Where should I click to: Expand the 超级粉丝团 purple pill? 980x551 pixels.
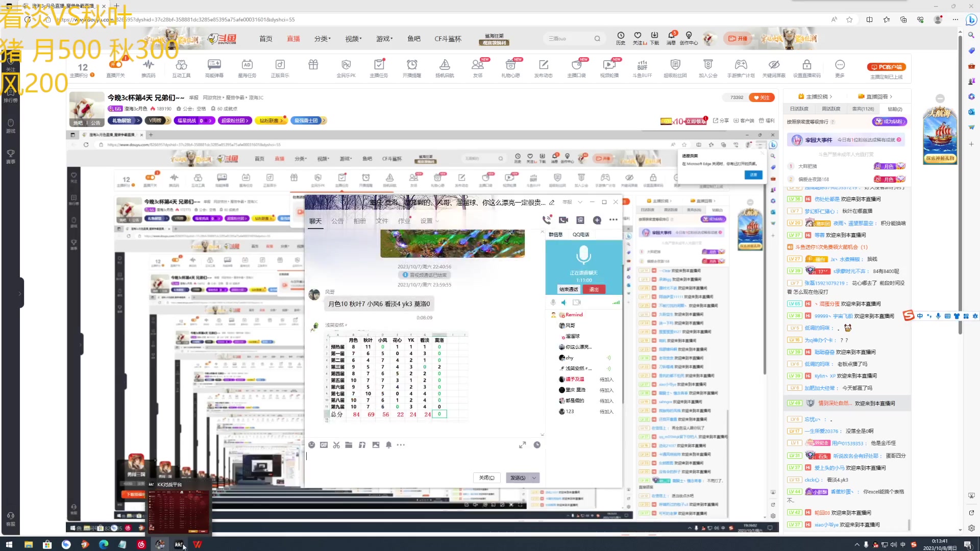tap(234, 120)
